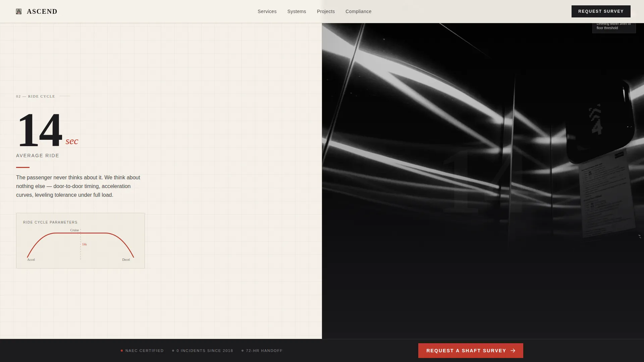644x362 pixels.
Task: Click the NAEC Certified badge text
Action: pyautogui.click(x=144, y=351)
